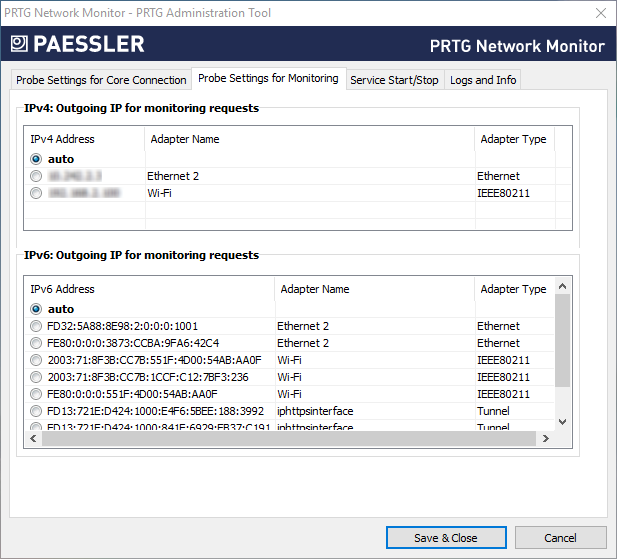
Task: Switch to the Service Start/Stop tab
Action: (394, 80)
